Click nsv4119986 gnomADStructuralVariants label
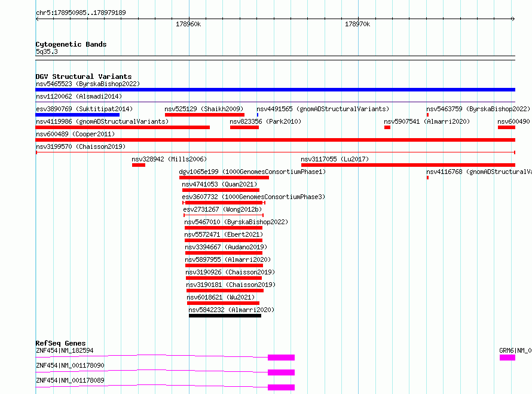This screenshot has height=394, width=532. point(102,121)
